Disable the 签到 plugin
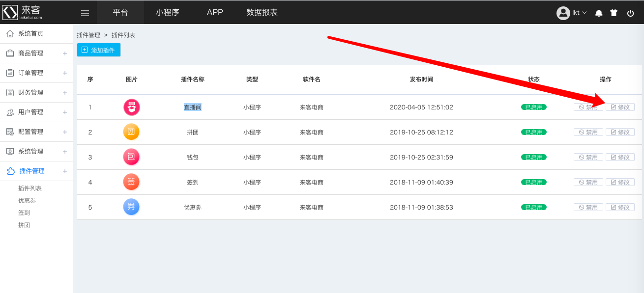644x293 pixels. click(588, 182)
